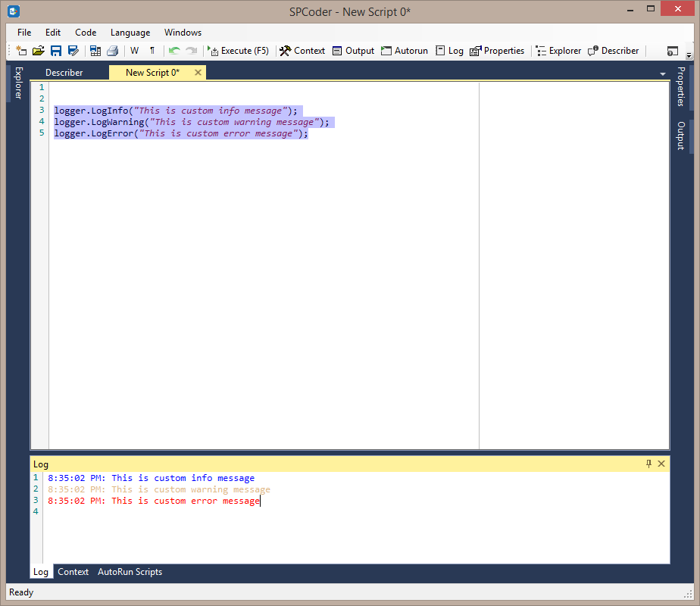
Task: Click the logger.LogInfo code line
Action: click(x=176, y=111)
